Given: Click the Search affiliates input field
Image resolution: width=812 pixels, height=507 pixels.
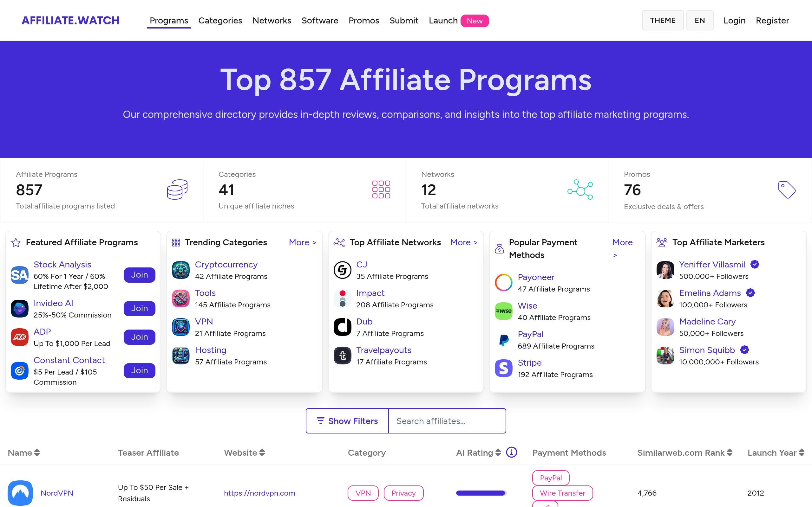Looking at the screenshot, I should click(x=447, y=421).
